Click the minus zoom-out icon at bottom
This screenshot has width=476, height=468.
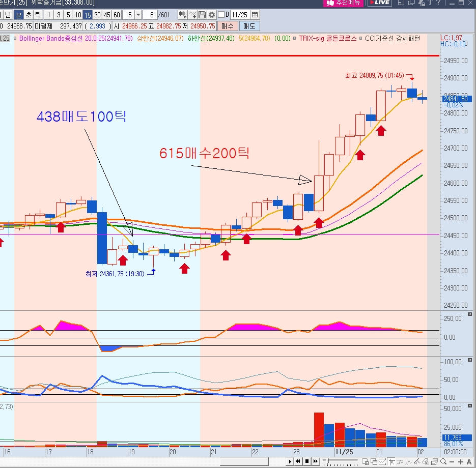(x=452, y=461)
